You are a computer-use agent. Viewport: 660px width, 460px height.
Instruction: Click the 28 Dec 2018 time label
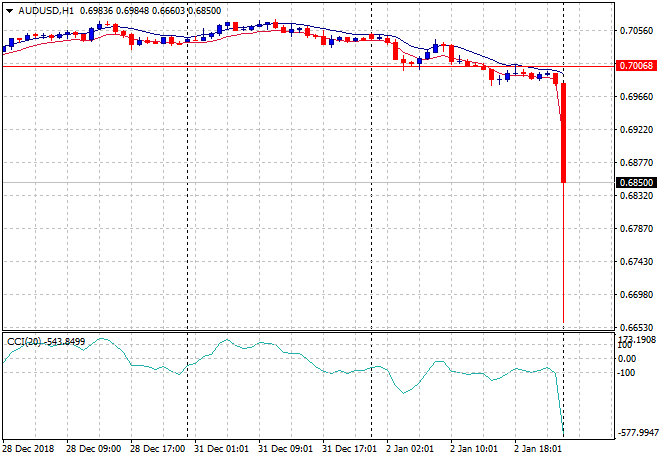pyautogui.click(x=28, y=449)
